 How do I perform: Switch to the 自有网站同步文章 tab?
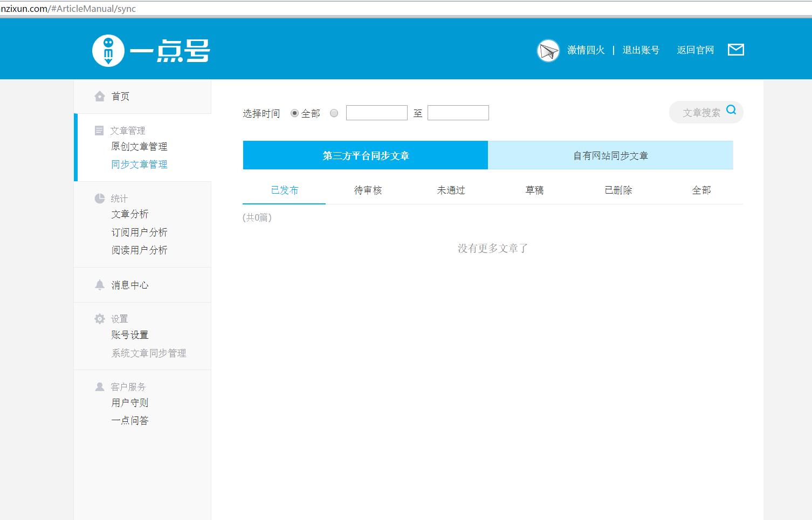611,155
